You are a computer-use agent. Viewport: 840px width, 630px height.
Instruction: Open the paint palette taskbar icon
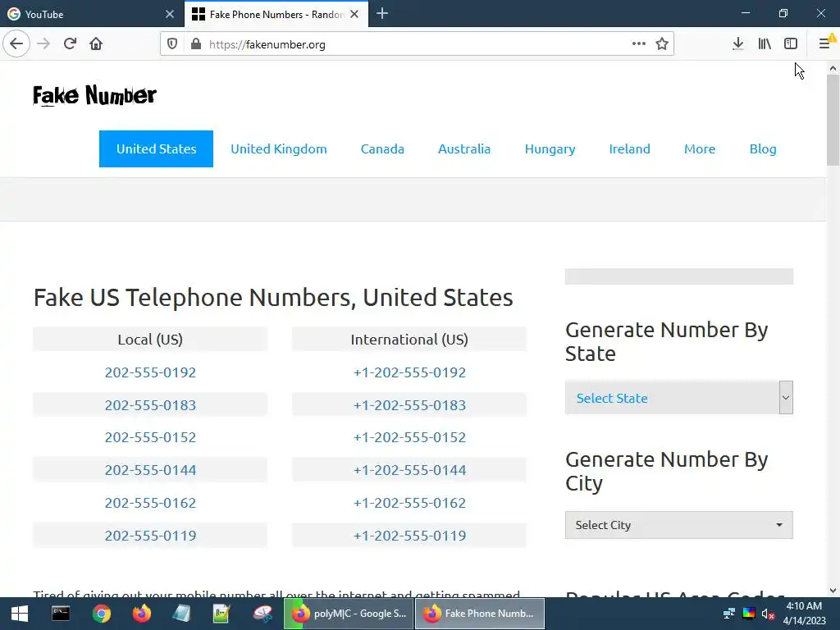click(262, 614)
